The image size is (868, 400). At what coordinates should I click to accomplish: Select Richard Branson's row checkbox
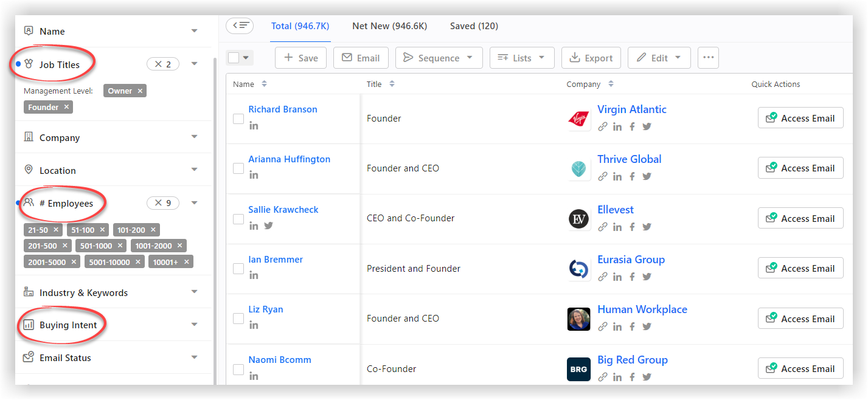pyautogui.click(x=238, y=119)
